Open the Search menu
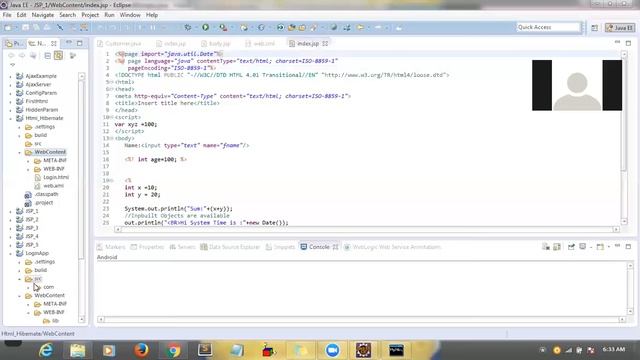Screen dimensions: 640x360 67,15
